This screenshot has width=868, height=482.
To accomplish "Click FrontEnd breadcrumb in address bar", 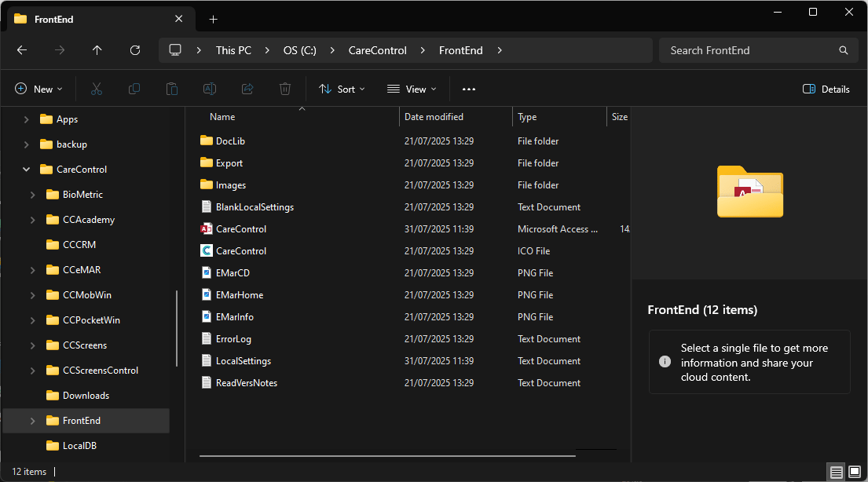I will click(x=460, y=50).
